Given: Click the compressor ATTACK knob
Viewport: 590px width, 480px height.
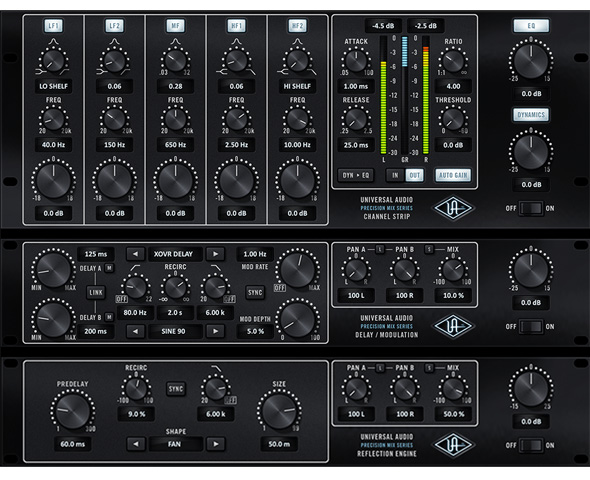Looking at the screenshot, I should [x=356, y=61].
